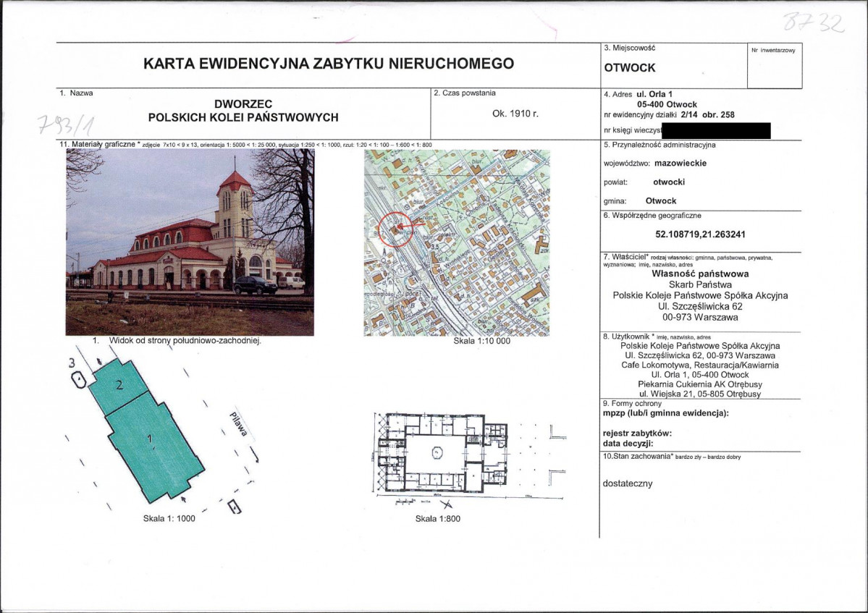Click 'ul. Wiejska 21, 05-805 Otrębusy'

(x=700, y=394)
